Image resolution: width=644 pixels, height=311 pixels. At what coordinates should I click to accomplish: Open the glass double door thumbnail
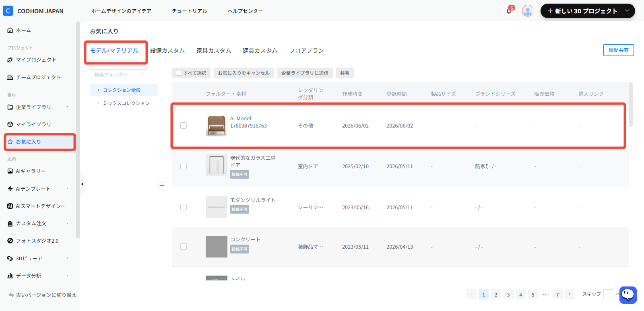pos(217,165)
